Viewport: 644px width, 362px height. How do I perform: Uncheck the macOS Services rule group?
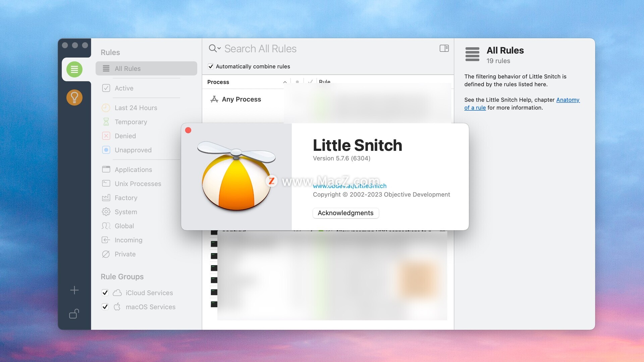click(105, 307)
